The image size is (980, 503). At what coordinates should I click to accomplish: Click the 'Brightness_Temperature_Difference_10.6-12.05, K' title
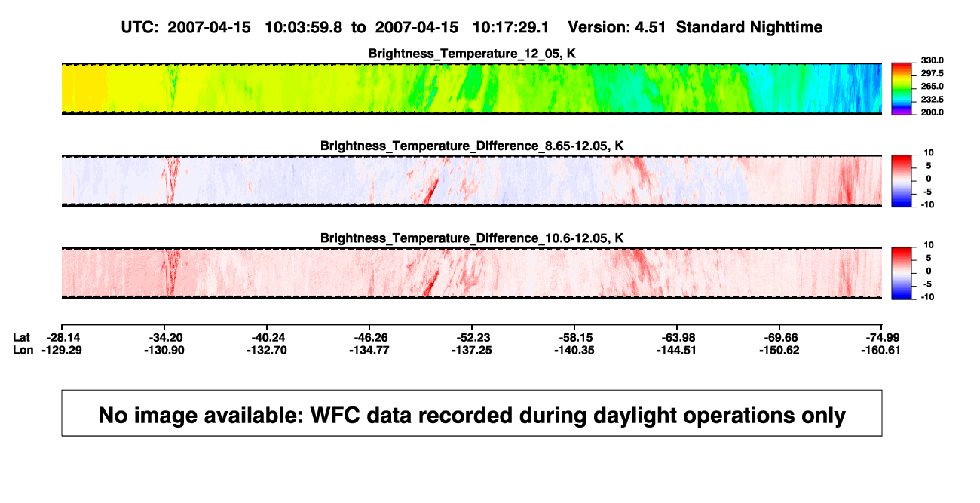point(472,238)
